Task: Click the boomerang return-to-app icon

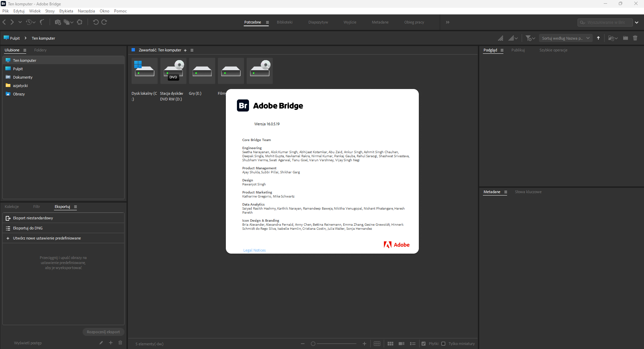Action: point(42,22)
